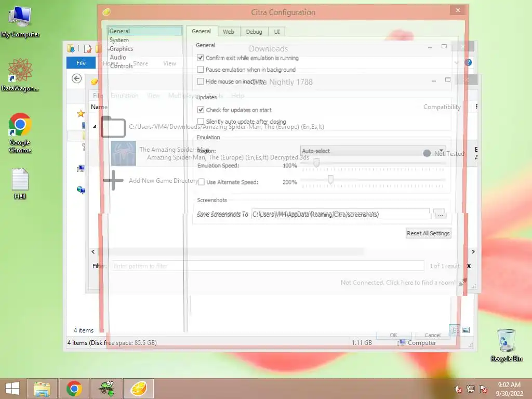The image size is (532, 399).
Task: Expand the Downloads window ribbon chevron
Action: (x=457, y=62)
